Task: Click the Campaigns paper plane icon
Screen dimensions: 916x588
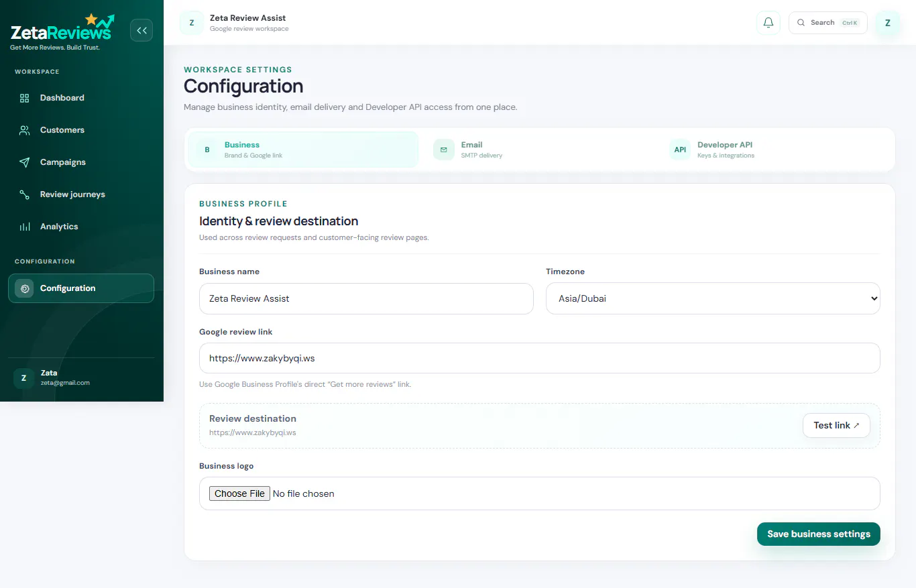Action: [x=25, y=162]
